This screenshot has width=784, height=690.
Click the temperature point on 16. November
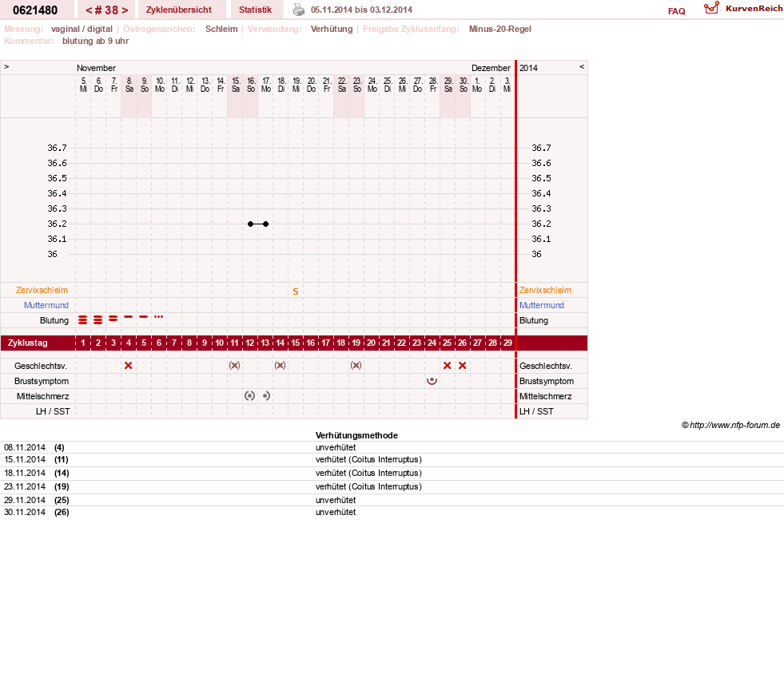click(x=250, y=224)
